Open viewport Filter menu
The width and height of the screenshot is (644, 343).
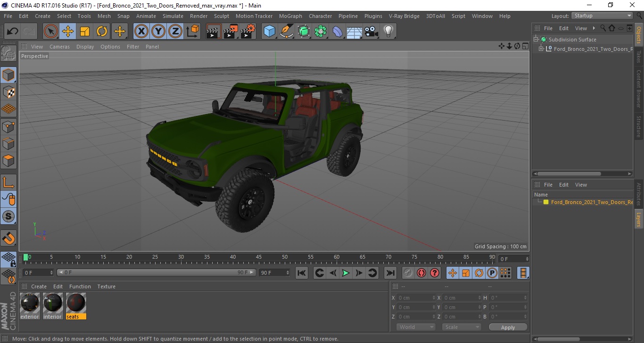tap(133, 47)
